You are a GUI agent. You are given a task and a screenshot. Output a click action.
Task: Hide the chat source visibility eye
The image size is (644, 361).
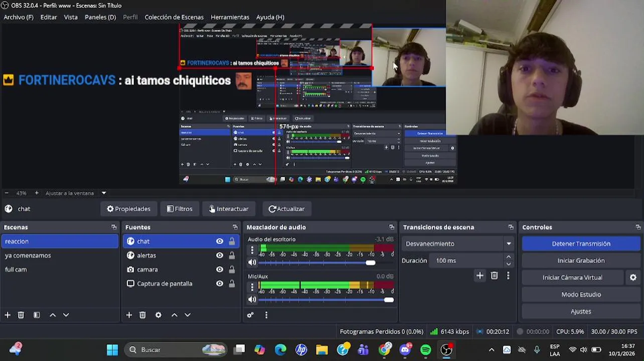click(220, 241)
